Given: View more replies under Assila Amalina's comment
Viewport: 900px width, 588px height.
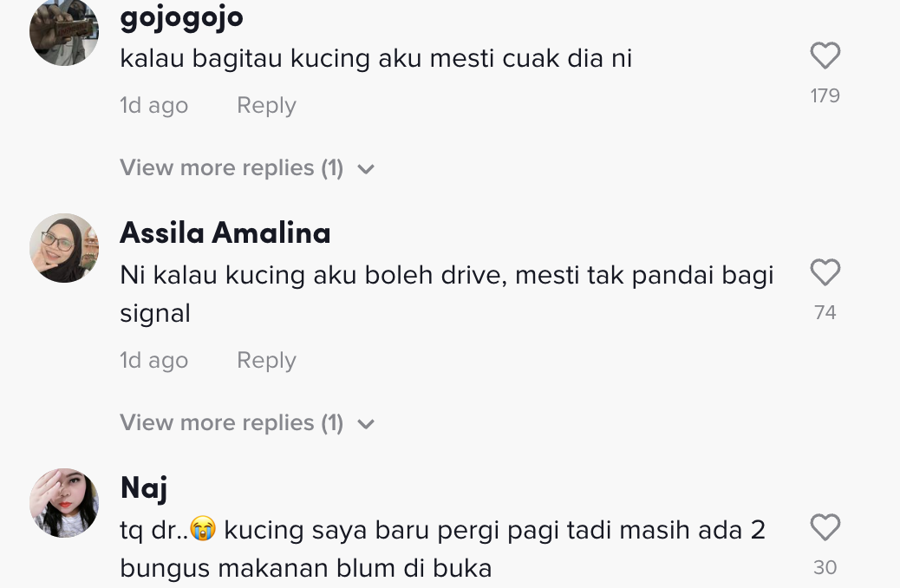Looking at the screenshot, I should tap(232, 422).
